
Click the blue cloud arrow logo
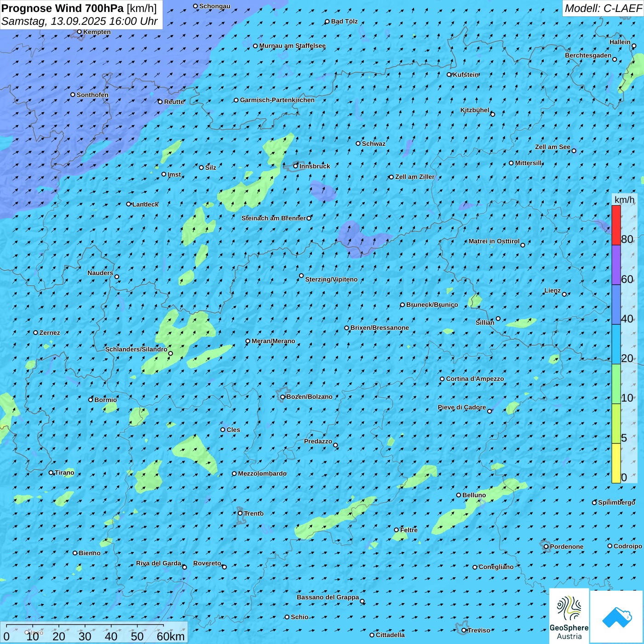point(617,617)
